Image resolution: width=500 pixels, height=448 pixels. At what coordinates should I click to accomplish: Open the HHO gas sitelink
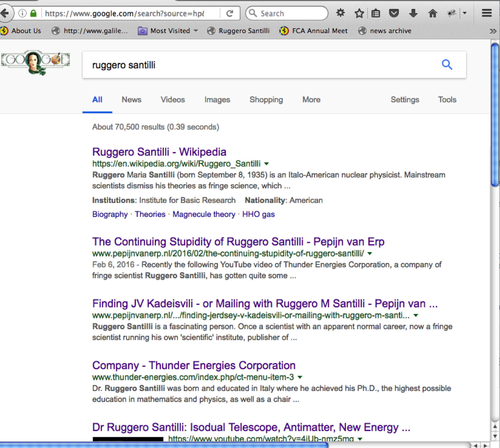[x=258, y=214]
